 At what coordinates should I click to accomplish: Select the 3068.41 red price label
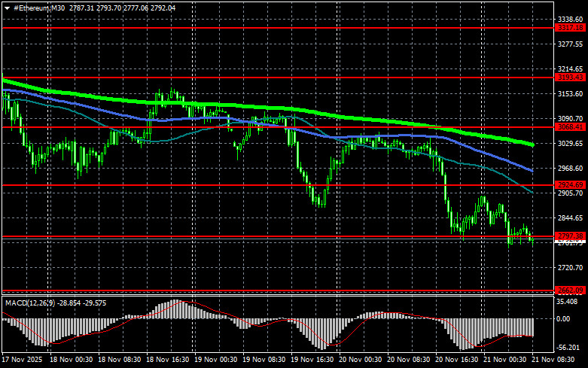click(x=570, y=127)
